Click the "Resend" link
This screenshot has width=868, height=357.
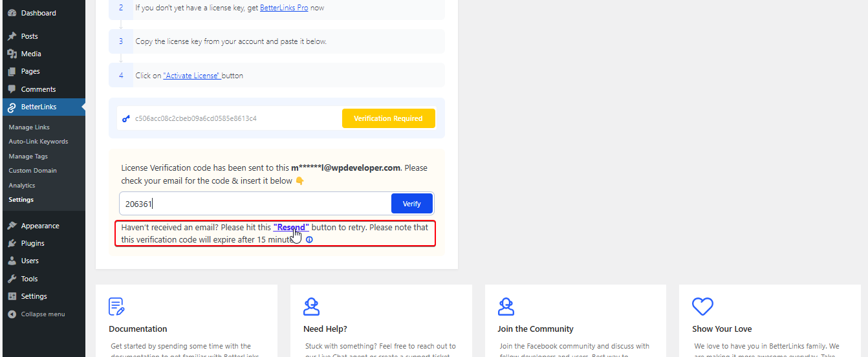pyautogui.click(x=291, y=228)
